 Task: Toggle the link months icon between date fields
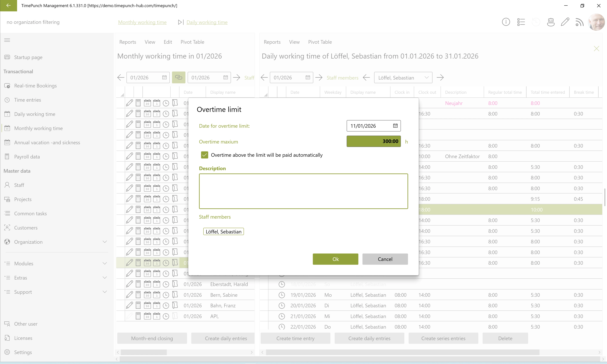pos(178,78)
